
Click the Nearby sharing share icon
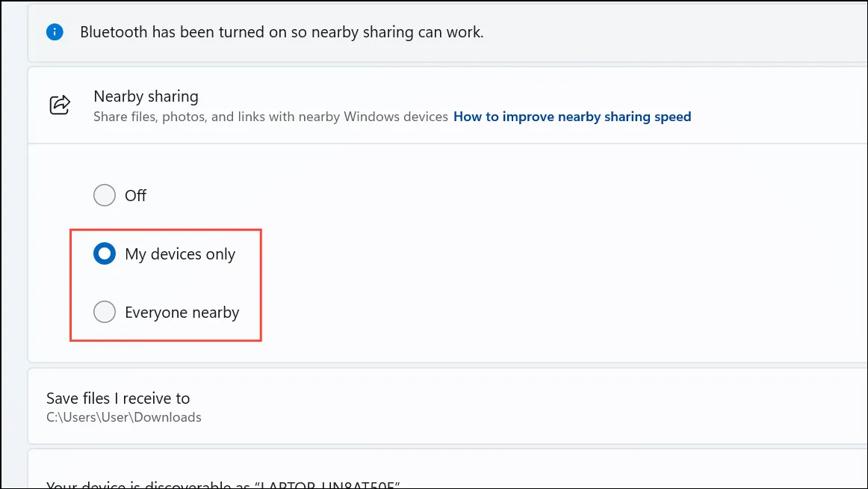(x=60, y=105)
